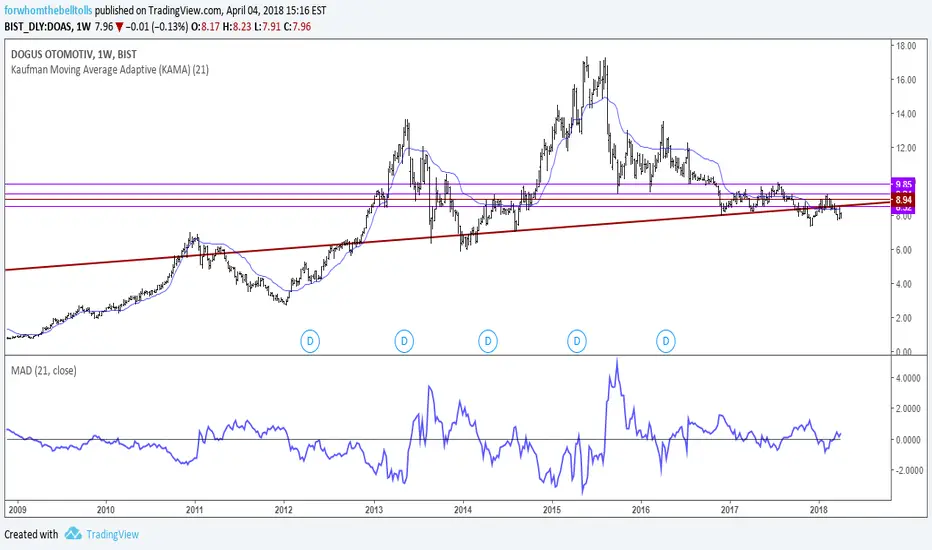
Task: Click the red down-arrow price change indicator
Action: [x=119, y=27]
